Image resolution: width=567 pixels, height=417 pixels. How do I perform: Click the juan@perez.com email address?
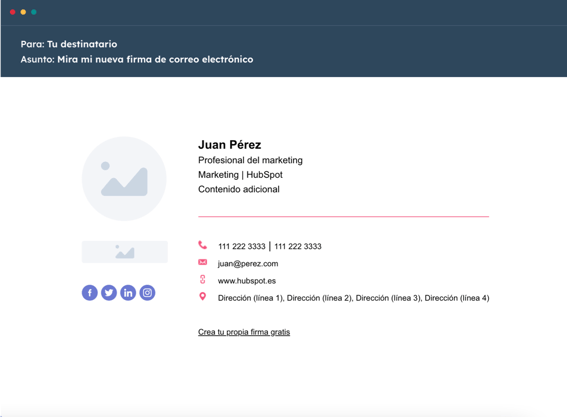(x=248, y=264)
